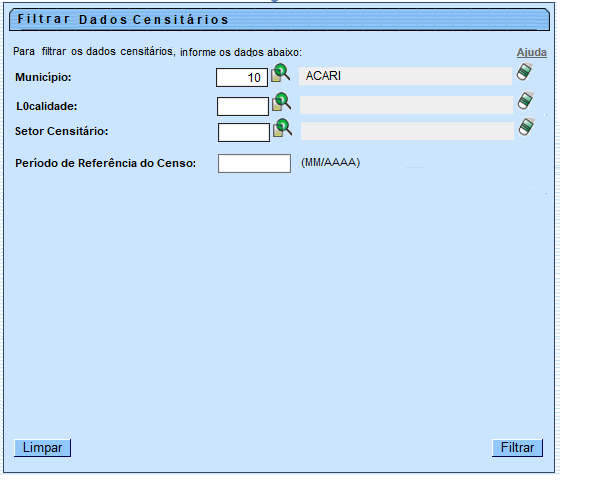Open the Localidade search lookup icon

point(281,102)
